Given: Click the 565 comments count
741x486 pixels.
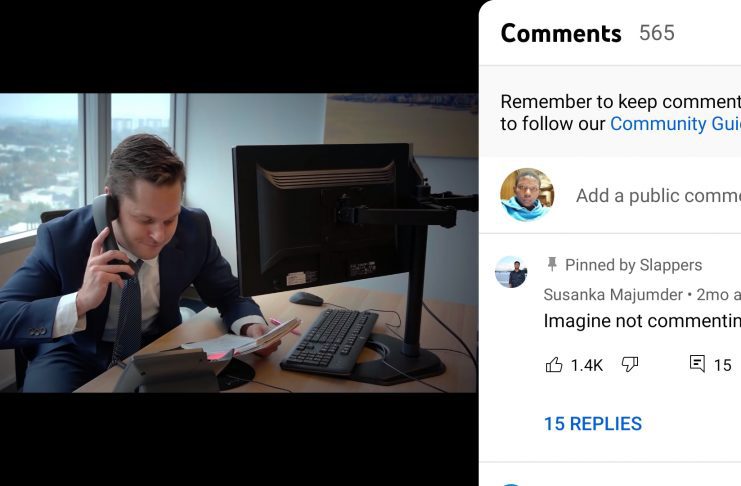Looking at the screenshot, I should [x=657, y=33].
